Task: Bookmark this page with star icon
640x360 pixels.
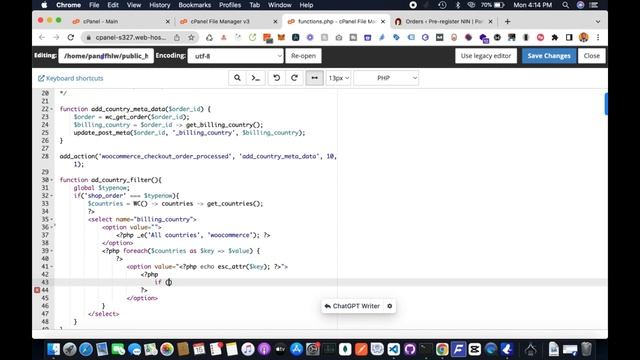Action: (x=191, y=38)
